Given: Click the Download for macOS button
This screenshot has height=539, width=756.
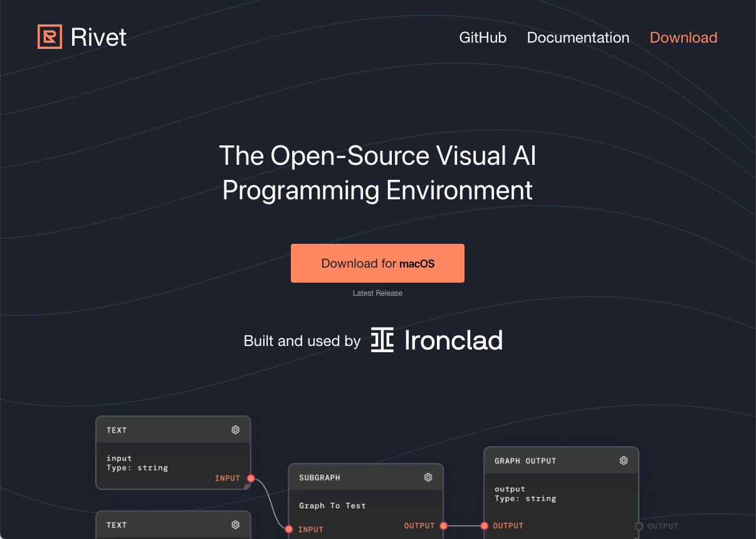Looking at the screenshot, I should click(377, 263).
